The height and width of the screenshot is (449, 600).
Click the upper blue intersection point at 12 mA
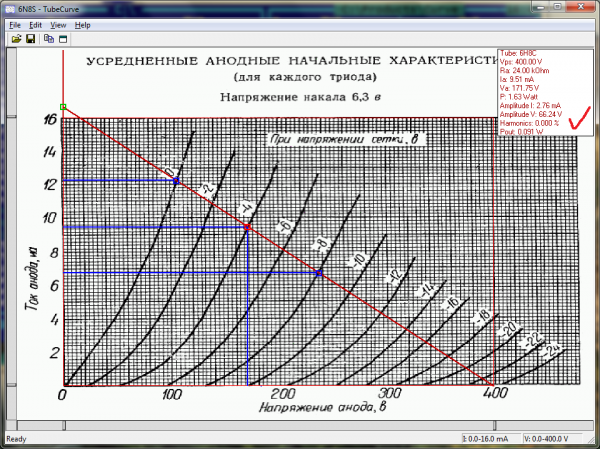click(x=176, y=180)
